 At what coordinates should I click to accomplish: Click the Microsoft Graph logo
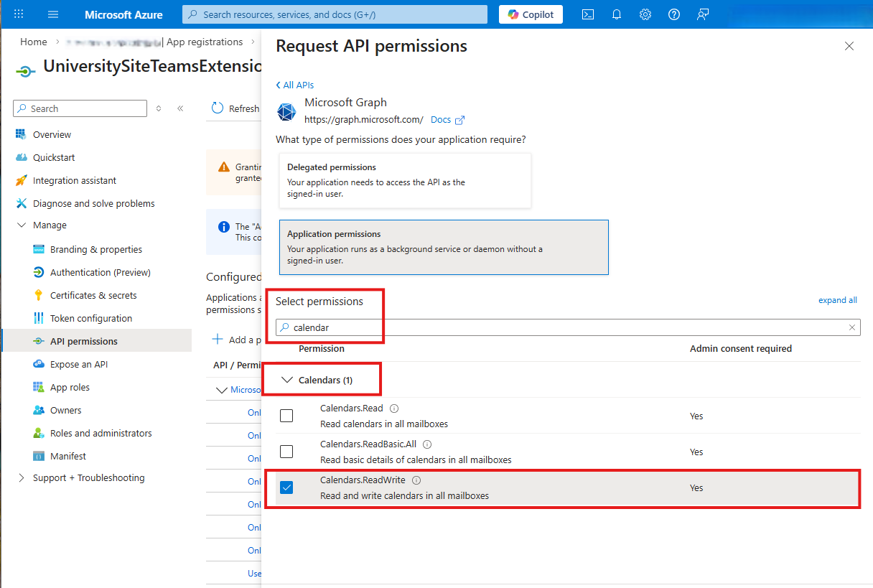286,112
